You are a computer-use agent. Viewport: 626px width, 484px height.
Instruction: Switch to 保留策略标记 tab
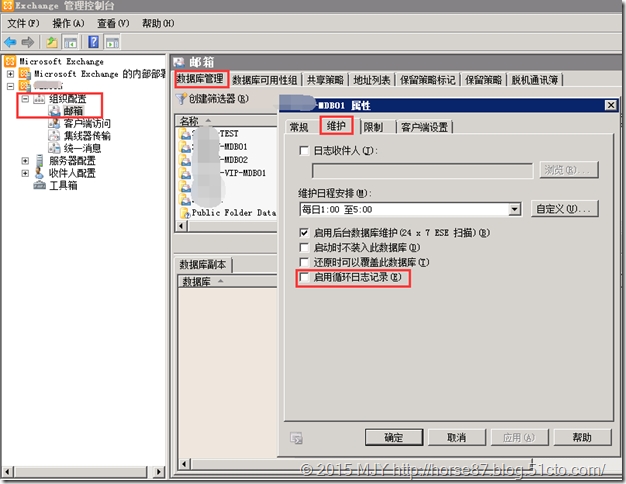coord(428,80)
